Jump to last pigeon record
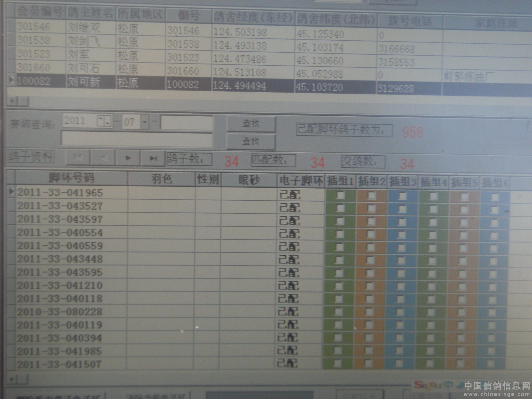The width and height of the screenshot is (532, 399). point(153,158)
